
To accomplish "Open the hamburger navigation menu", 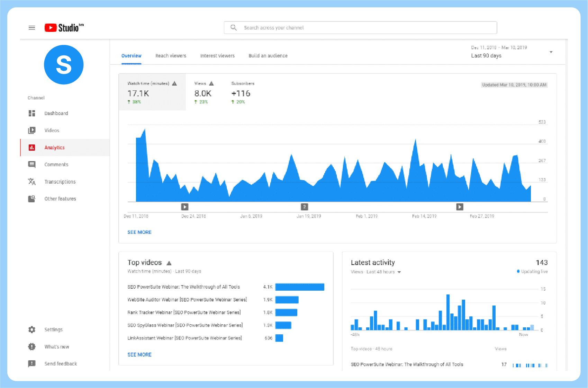I will tap(32, 28).
